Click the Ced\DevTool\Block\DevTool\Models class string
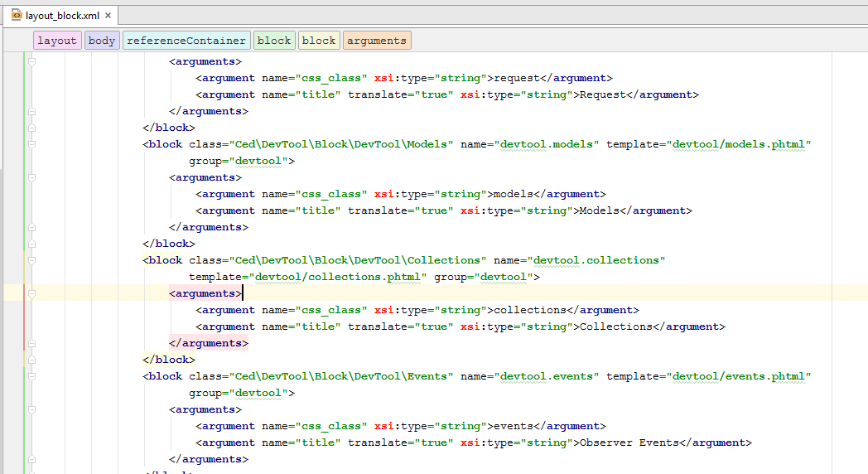The height and width of the screenshot is (474, 868). coord(341,144)
